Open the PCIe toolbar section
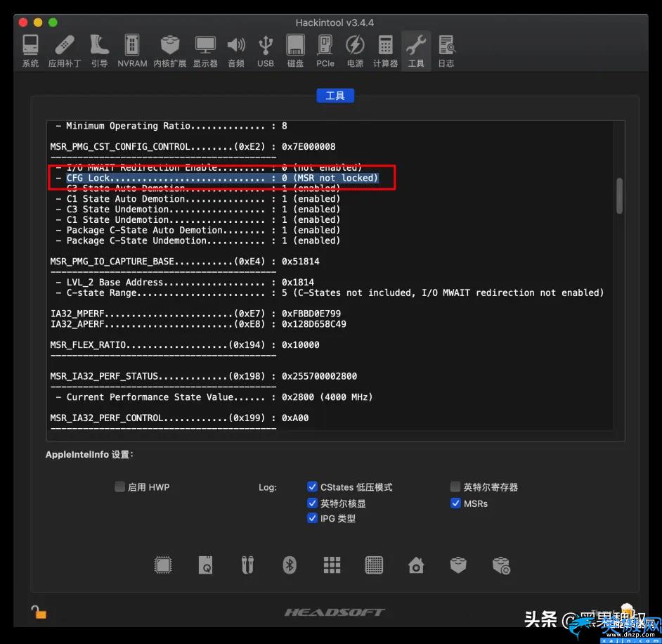 325,51
